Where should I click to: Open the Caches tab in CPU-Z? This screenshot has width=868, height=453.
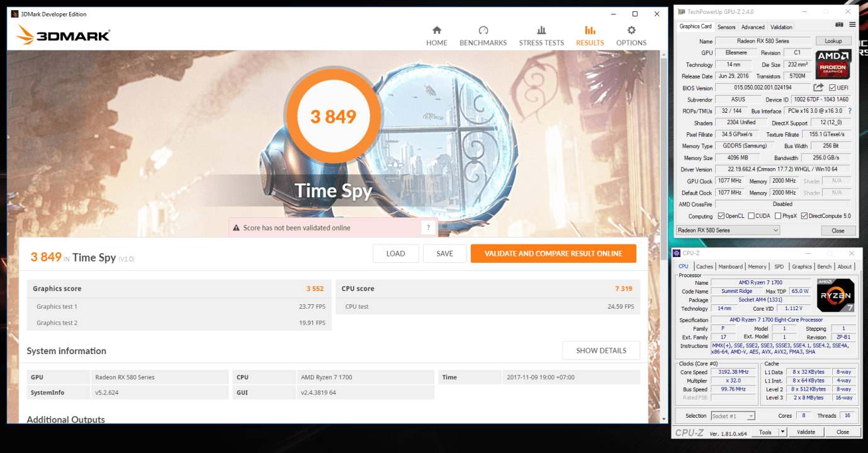click(x=704, y=267)
